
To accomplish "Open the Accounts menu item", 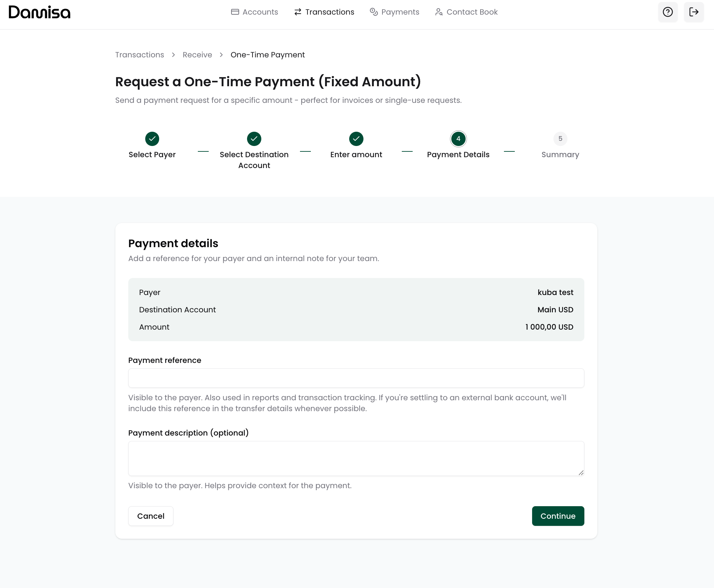I will [x=255, y=12].
